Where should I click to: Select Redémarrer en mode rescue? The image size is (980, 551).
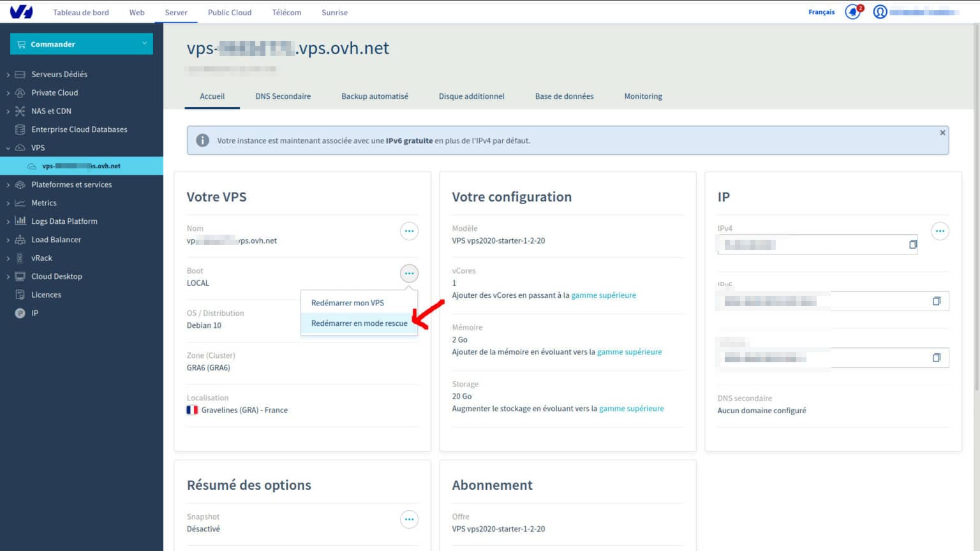(x=359, y=323)
